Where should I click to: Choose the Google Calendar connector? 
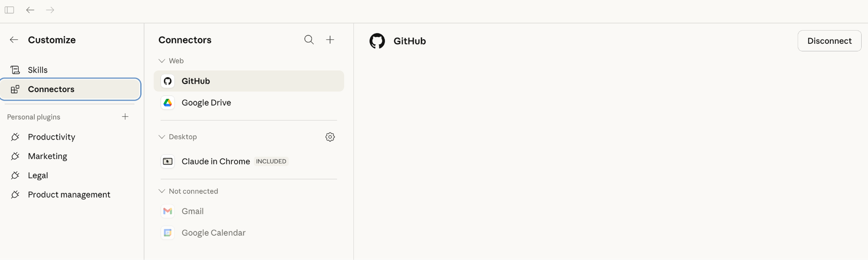coord(213,233)
